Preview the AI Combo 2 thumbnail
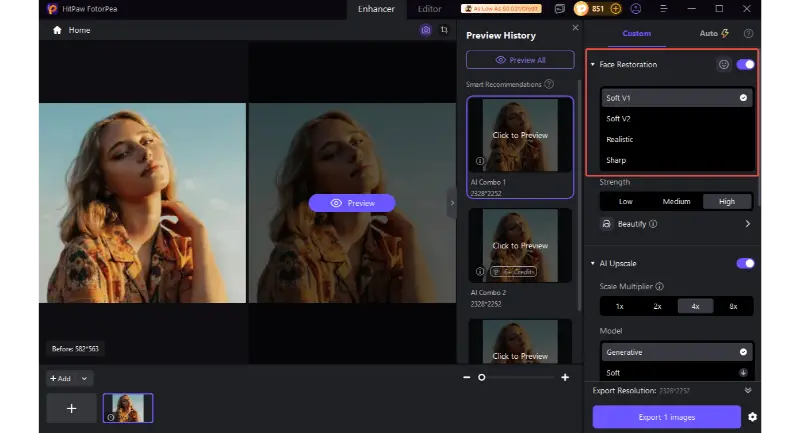800x433 pixels. (520, 245)
